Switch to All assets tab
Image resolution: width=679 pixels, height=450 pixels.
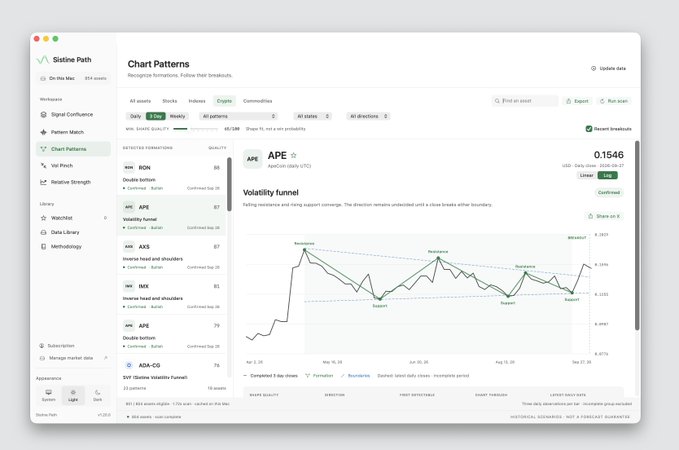click(140, 101)
